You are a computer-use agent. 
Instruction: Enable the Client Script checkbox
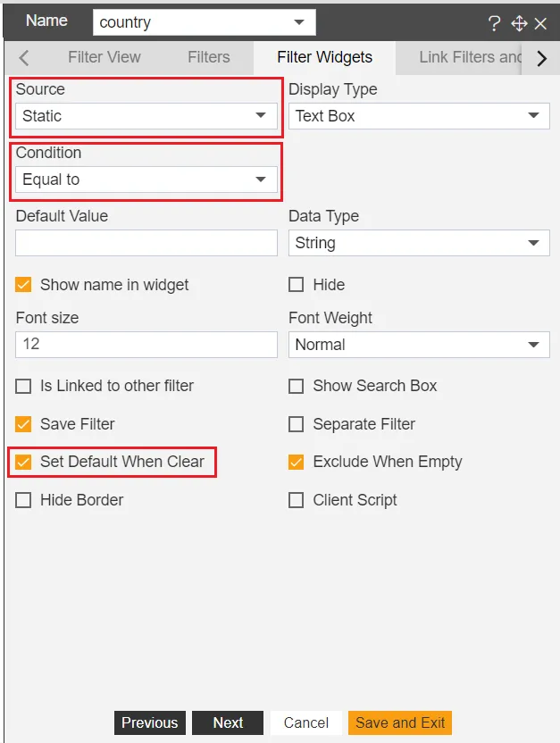[x=297, y=500]
